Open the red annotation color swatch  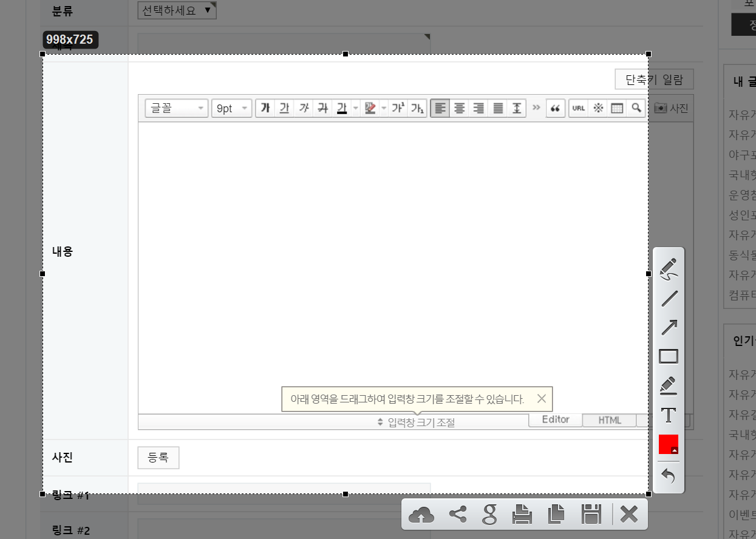(668, 444)
